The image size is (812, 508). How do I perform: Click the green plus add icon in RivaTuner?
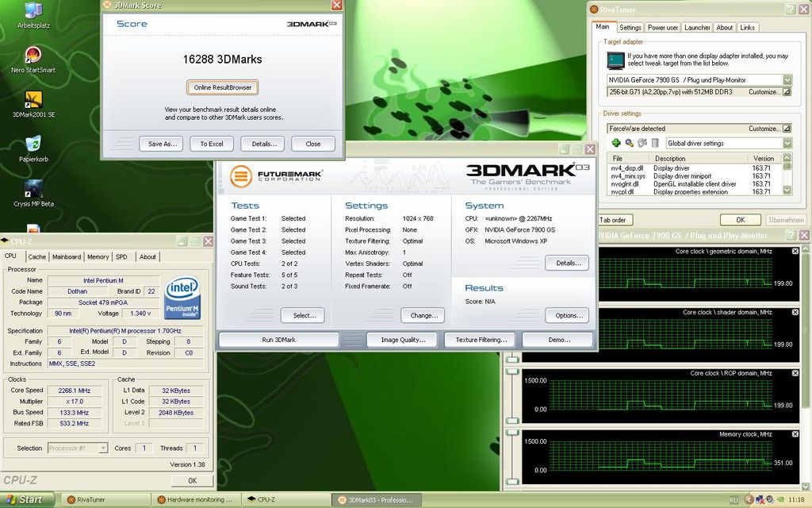pos(615,143)
